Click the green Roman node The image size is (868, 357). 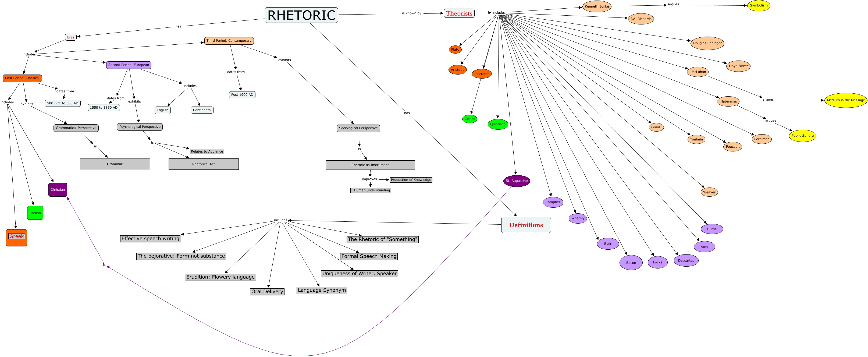(x=35, y=213)
